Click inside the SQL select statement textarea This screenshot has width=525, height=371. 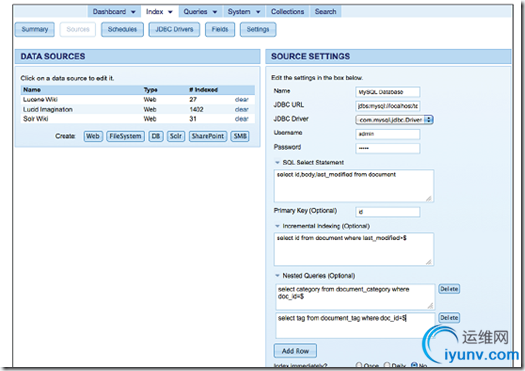(354, 186)
